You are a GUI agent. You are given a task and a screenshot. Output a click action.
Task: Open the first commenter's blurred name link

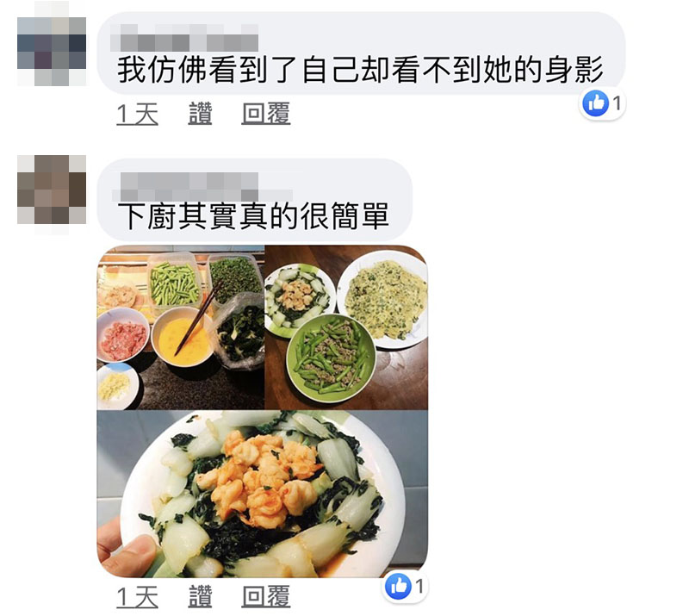(184, 38)
